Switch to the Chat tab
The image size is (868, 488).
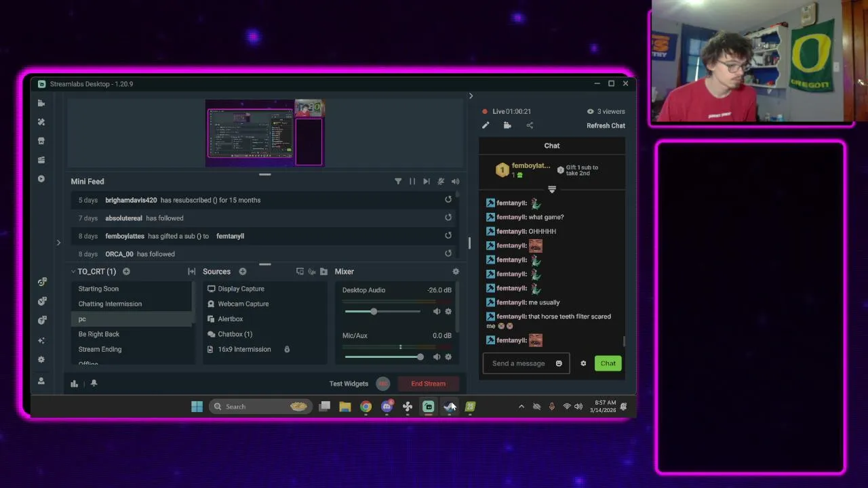552,146
